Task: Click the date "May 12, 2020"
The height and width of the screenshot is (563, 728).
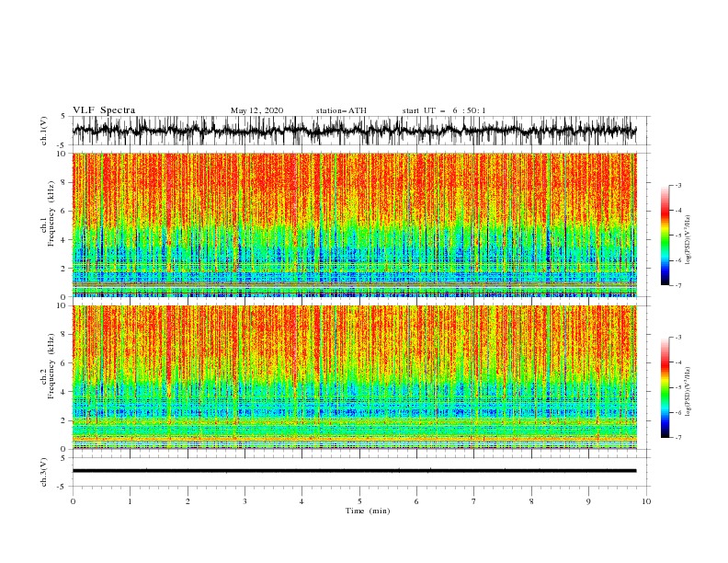Action: tap(256, 110)
